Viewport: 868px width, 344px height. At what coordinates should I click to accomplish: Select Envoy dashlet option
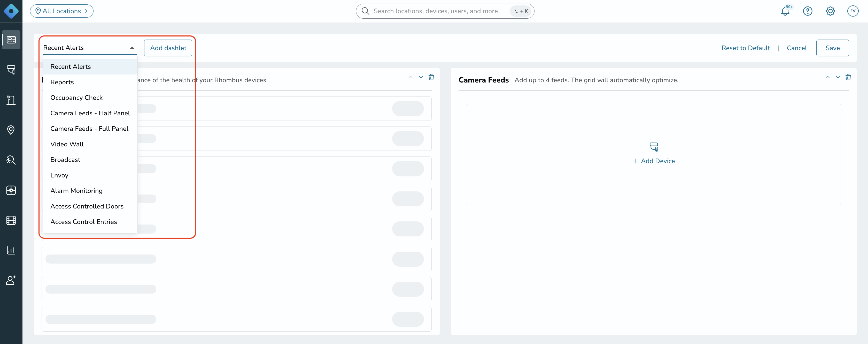(90, 175)
